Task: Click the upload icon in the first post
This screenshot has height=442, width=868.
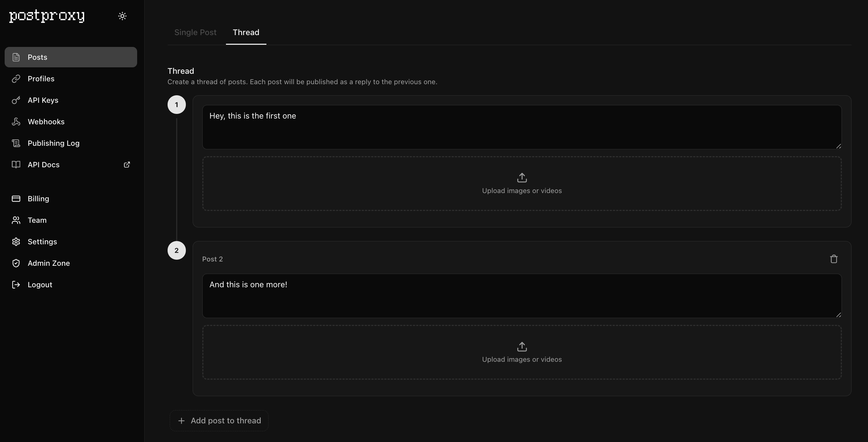Action: (522, 178)
